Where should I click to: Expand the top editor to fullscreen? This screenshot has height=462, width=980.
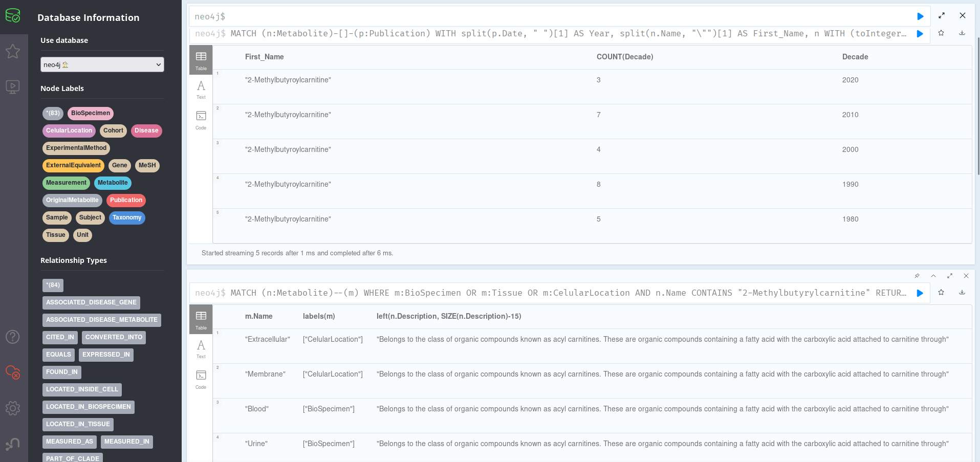coord(942,16)
